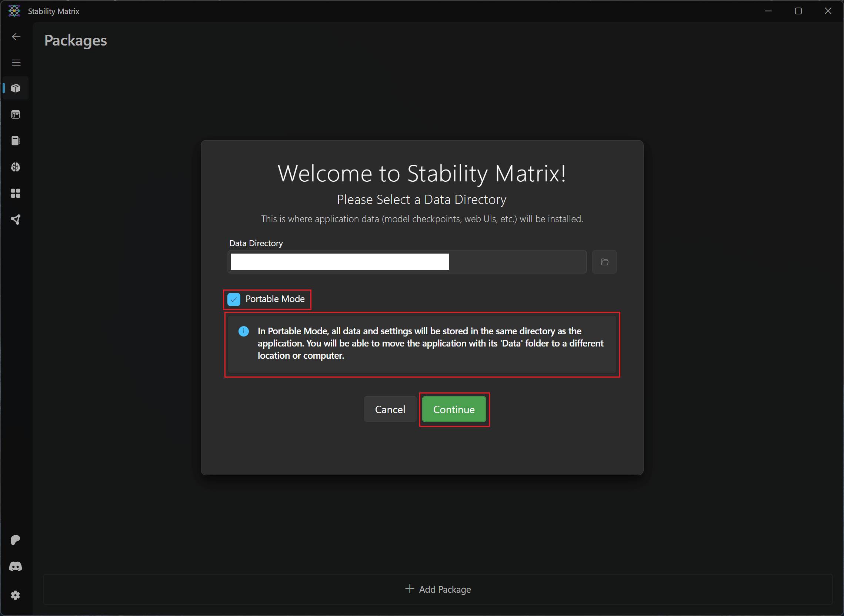
Task: Open the Packages panel in the sidebar
Action: (15, 88)
